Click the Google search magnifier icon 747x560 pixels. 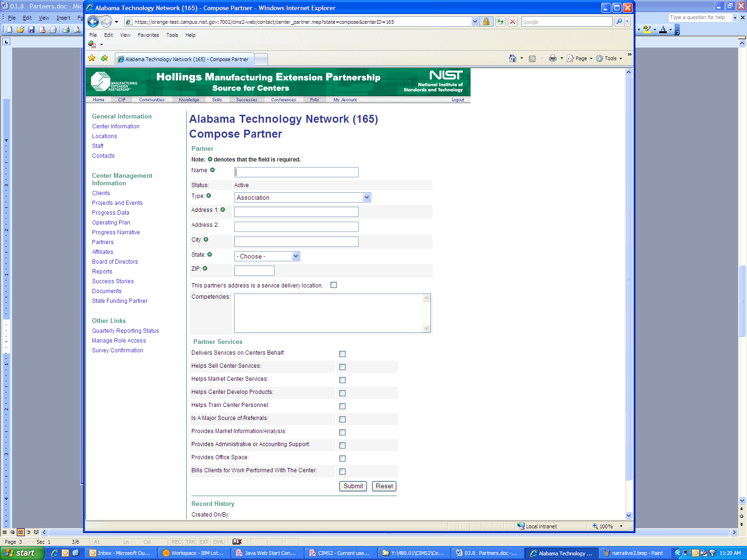tap(619, 21)
